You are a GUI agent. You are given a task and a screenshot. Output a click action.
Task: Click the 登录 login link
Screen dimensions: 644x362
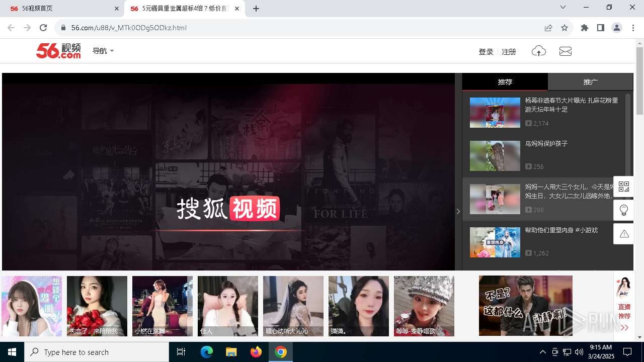click(x=486, y=51)
